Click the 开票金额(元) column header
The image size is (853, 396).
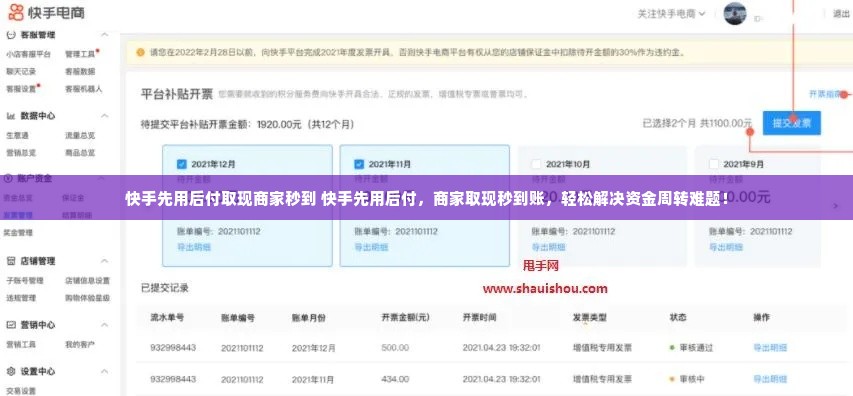(406, 317)
